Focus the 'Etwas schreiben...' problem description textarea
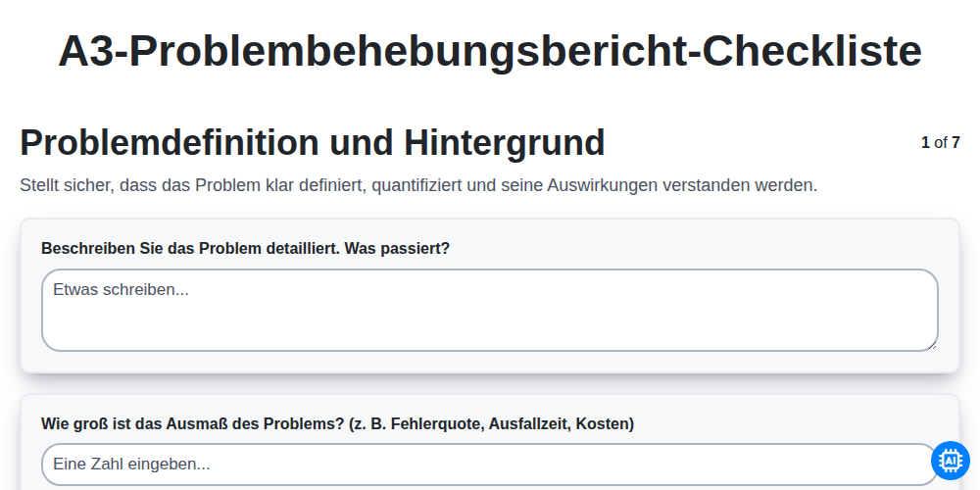Screen dimensions: 980x490 489,310
